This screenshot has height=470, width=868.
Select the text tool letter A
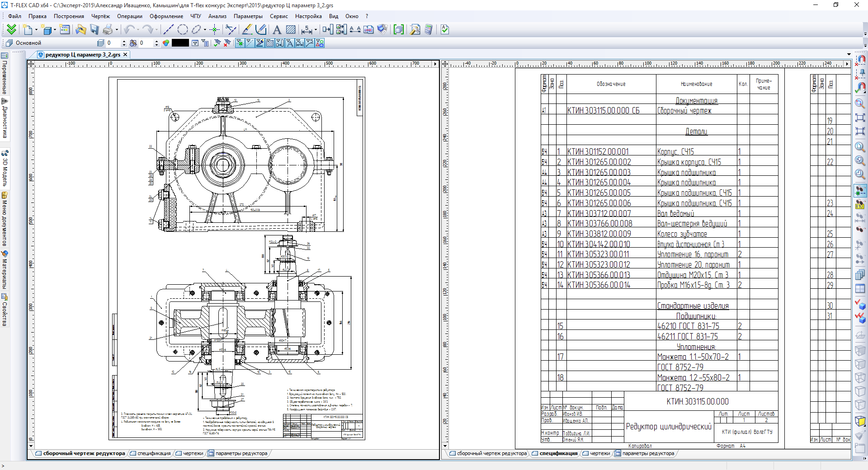(x=277, y=30)
